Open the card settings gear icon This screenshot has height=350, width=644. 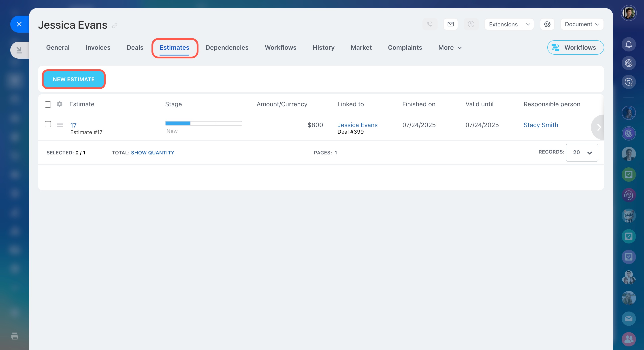(x=547, y=24)
